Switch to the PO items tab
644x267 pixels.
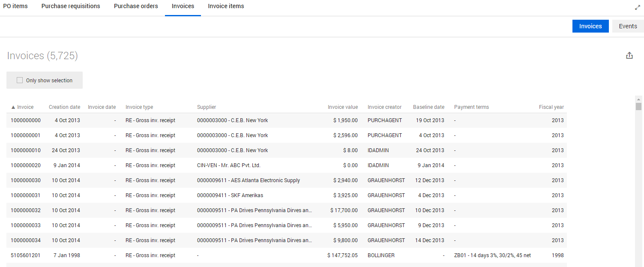pyautogui.click(x=15, y=6)
